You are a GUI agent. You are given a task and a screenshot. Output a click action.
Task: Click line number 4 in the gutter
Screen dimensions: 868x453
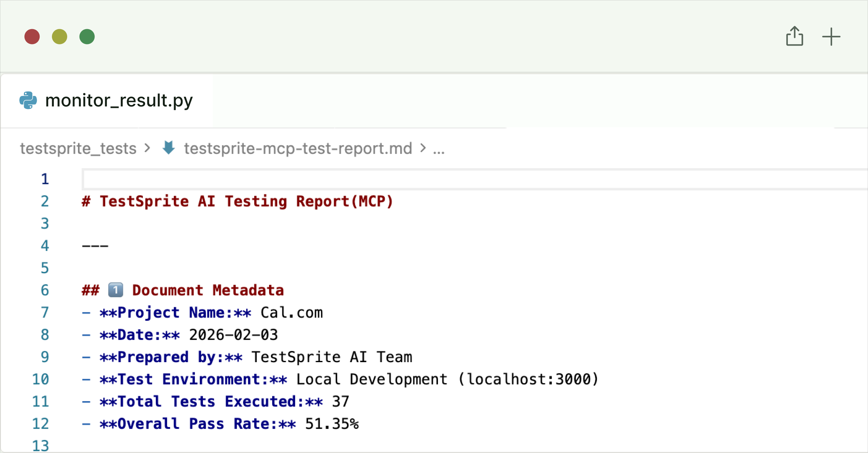pos(45,246)
